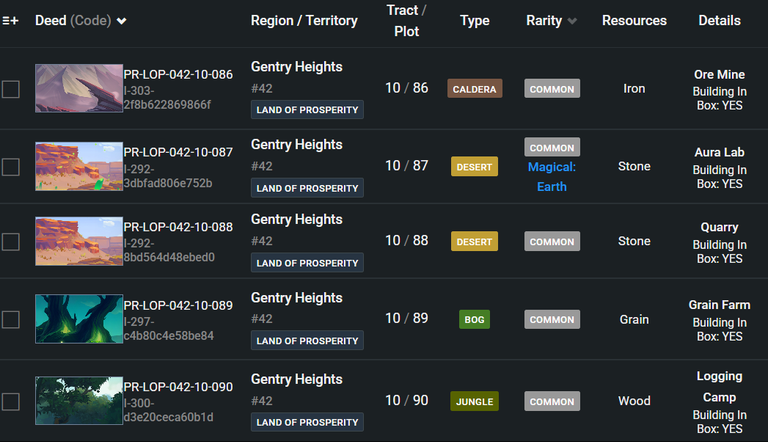Check the row for deed PR-LOP-042-10-090
This screenshot has width=768, height=442.
(x=11, y=402)
